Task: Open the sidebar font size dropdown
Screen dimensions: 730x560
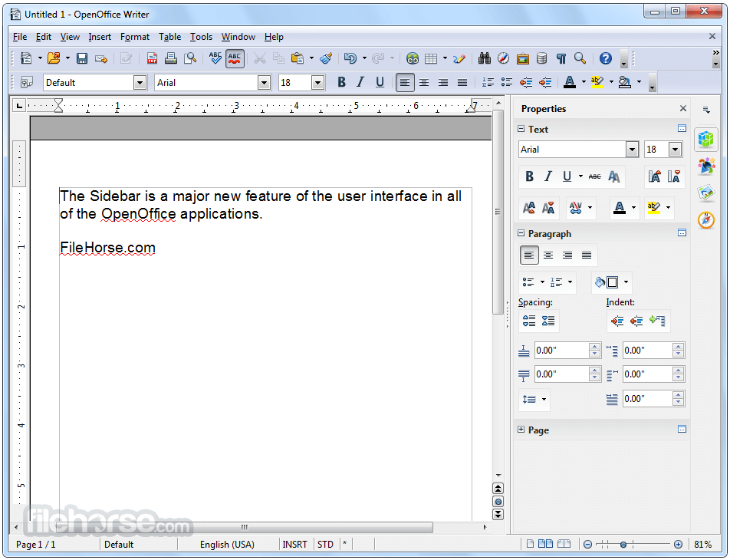Action: [x=675, y=149]
